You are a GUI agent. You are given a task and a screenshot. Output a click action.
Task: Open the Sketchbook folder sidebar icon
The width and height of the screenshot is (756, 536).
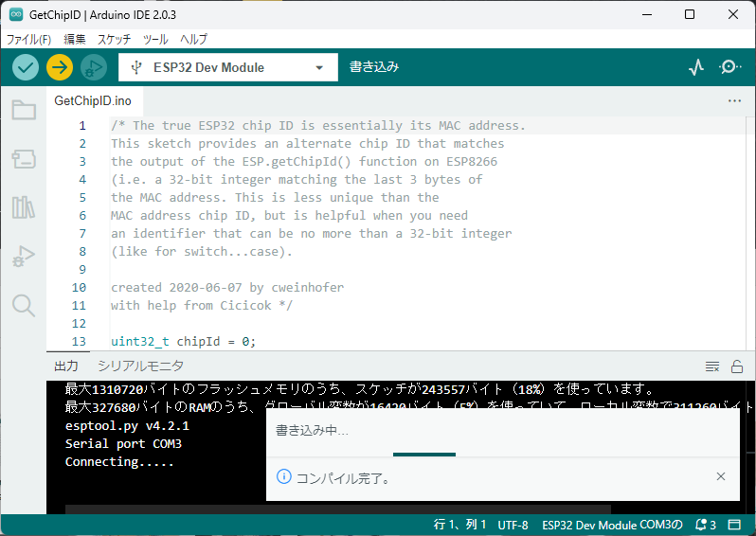(x=24, y=110)
